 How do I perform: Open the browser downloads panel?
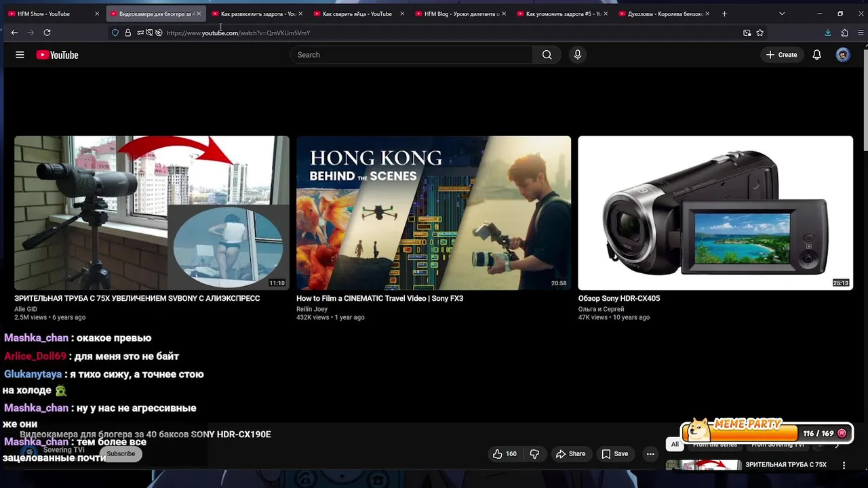(828, 33)
